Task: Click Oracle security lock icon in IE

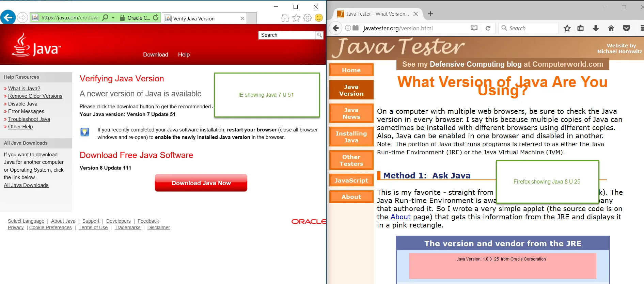Action: (x=122, y=18)
